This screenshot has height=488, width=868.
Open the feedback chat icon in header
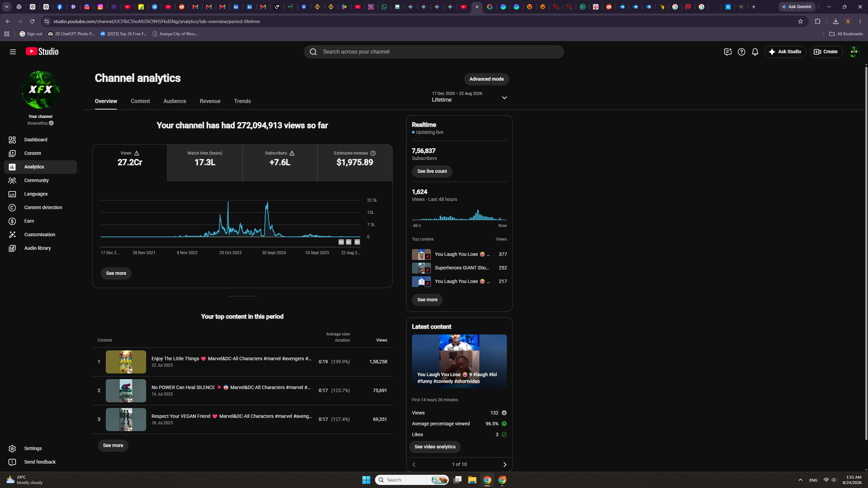coord(728,52)
